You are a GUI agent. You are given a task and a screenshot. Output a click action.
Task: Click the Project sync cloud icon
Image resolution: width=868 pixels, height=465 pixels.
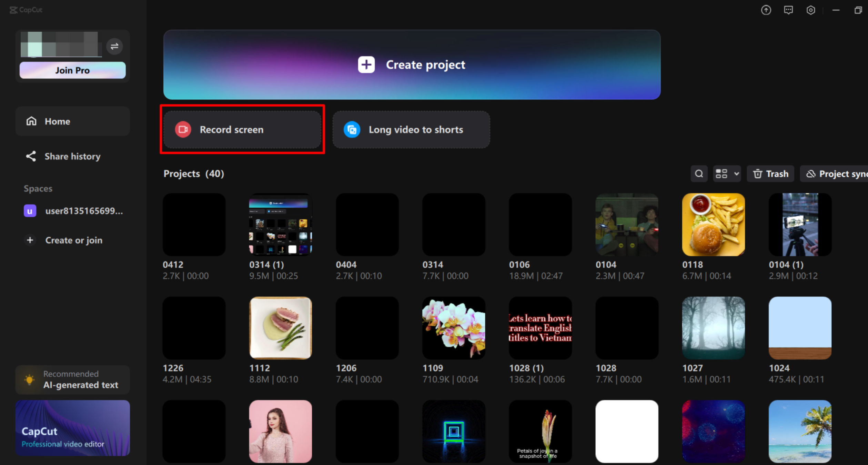(x=811, y=174)
